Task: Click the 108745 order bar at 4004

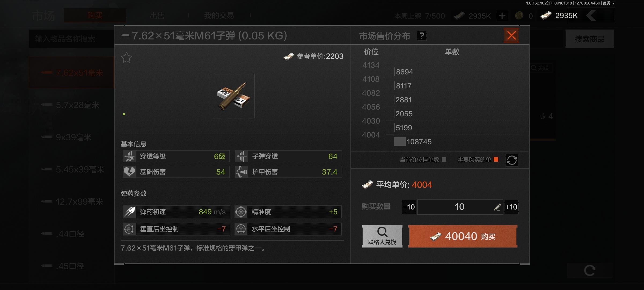Action: pos(400,142)
